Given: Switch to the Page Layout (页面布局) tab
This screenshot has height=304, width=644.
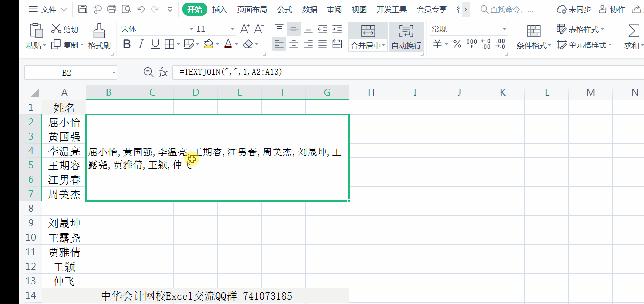Looking at the screenshot, I should [x=252, y=9].
